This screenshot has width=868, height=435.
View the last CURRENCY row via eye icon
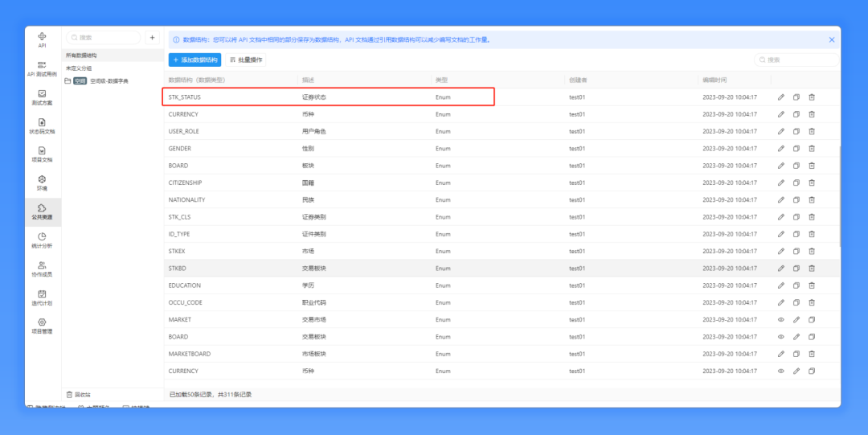(781, 371)
